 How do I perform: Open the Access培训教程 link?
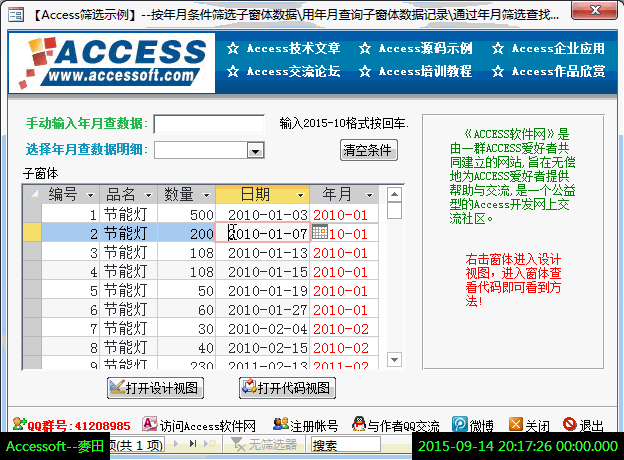415,72
